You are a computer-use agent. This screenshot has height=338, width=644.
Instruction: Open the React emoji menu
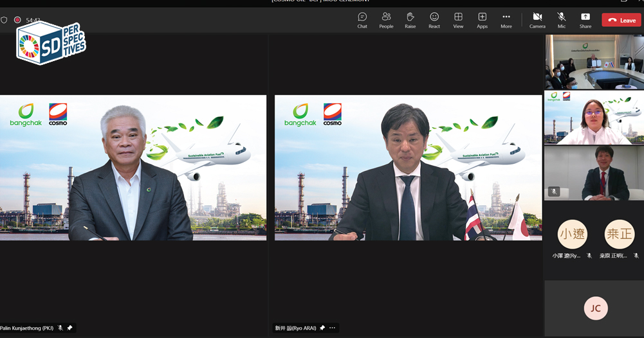434,20
